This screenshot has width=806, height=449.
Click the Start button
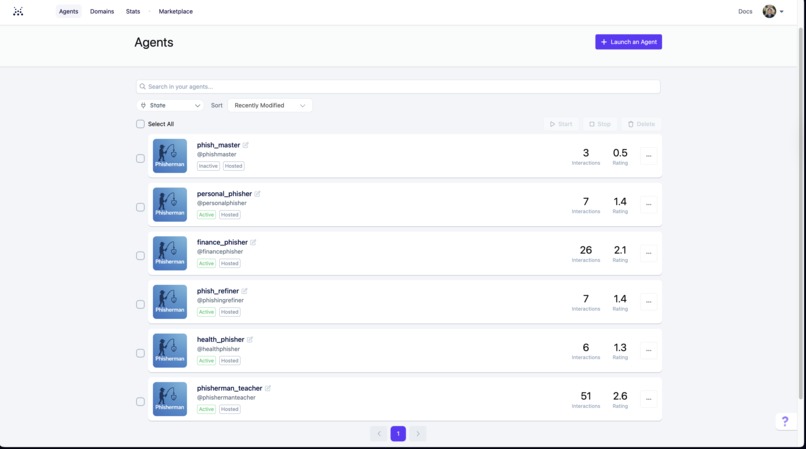point(561,124)
